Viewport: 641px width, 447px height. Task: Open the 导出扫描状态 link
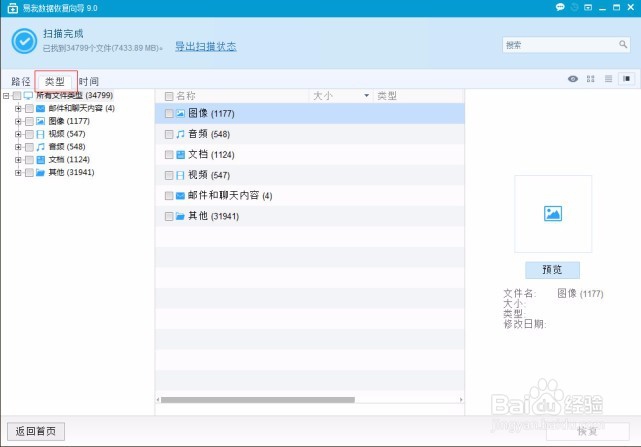tap(206, 46)
